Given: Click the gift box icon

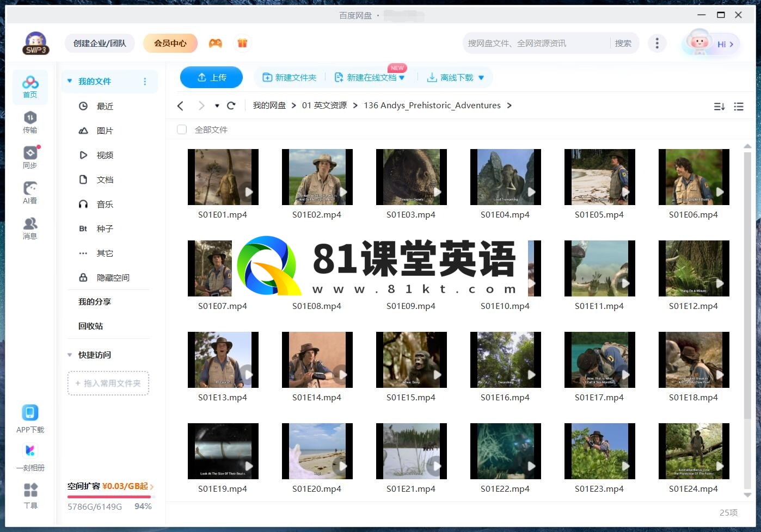Looking at the screenshot, I should [242, 43].
